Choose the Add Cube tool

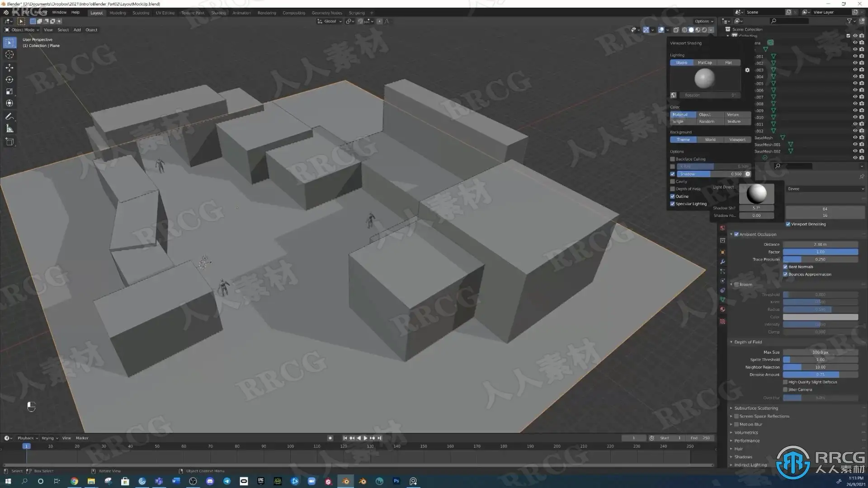point(9,142)
